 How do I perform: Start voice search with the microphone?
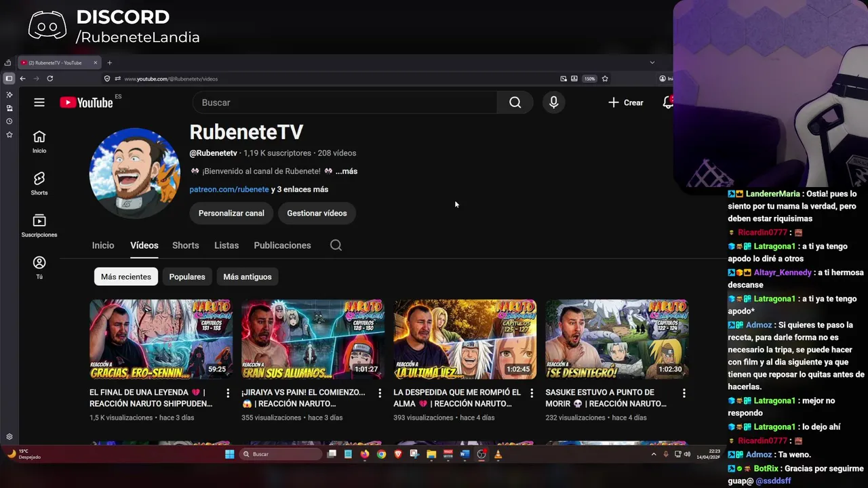point(554,102)
